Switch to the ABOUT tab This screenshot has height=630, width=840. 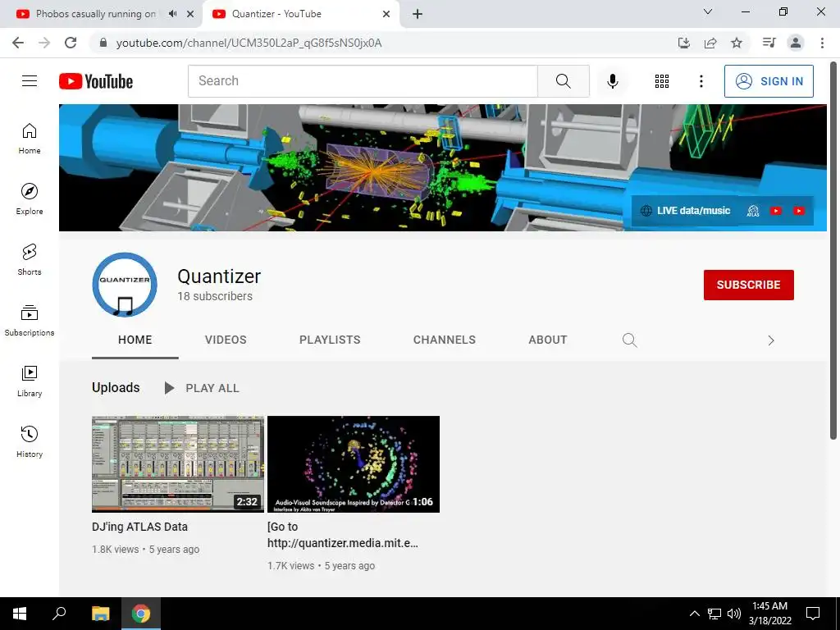pyautogui.click(x=547, y=340)
